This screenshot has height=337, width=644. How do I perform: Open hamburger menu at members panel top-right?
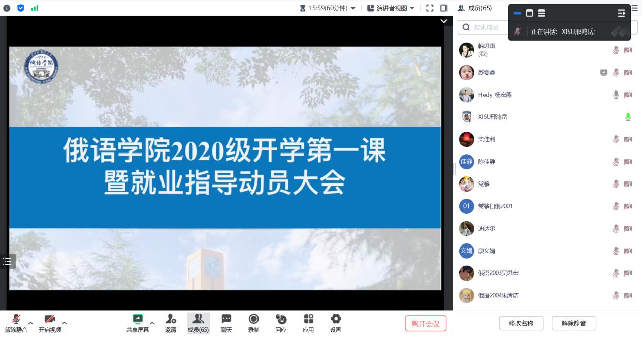click(634, 8)
